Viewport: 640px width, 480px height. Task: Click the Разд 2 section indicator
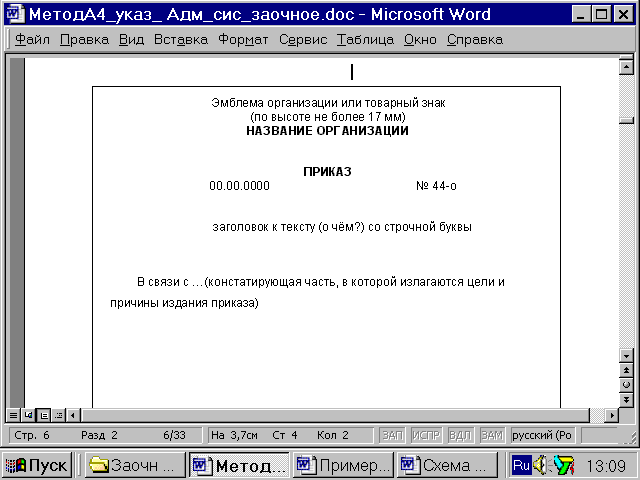(x=99, y=436)
